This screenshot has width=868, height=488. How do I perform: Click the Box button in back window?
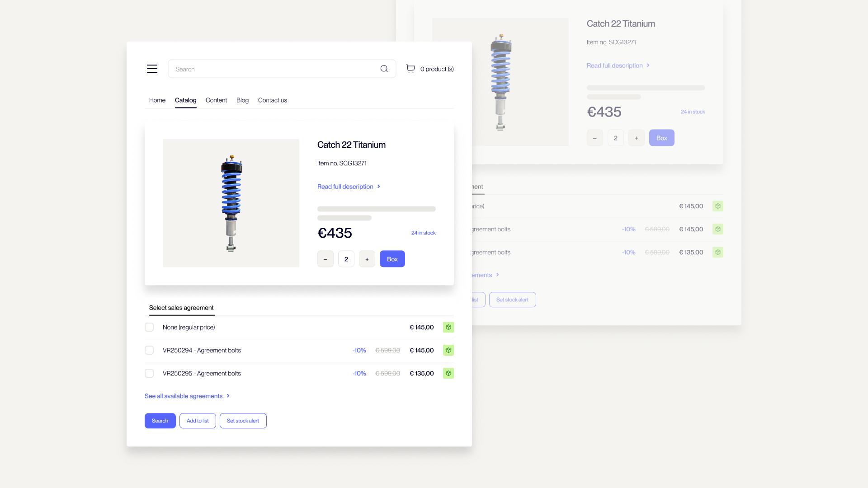662,138
